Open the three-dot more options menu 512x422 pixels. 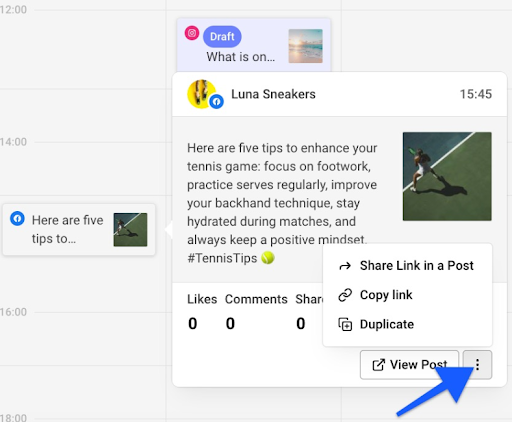coord(477,365)
